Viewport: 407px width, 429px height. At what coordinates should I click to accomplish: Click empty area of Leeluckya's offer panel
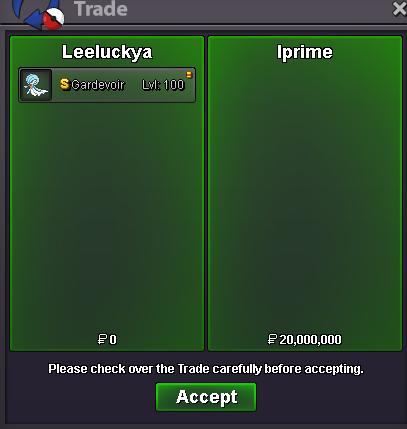[107, 217]
